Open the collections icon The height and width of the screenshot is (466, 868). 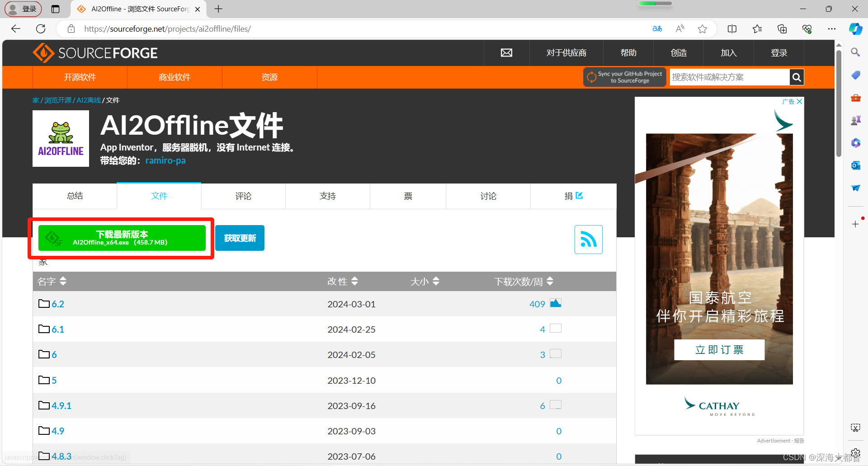pyautogui.click(x=782, y=29)
